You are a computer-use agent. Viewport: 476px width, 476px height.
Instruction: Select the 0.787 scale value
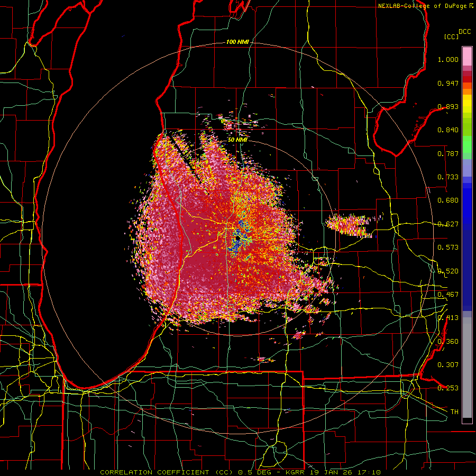click(x=448, y=153)
